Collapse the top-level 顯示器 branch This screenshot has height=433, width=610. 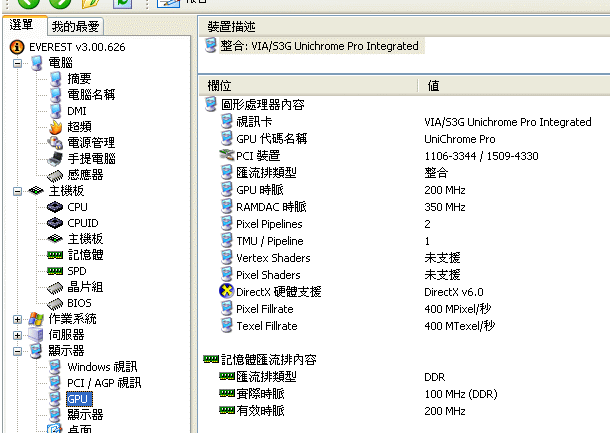coord(17,351)
